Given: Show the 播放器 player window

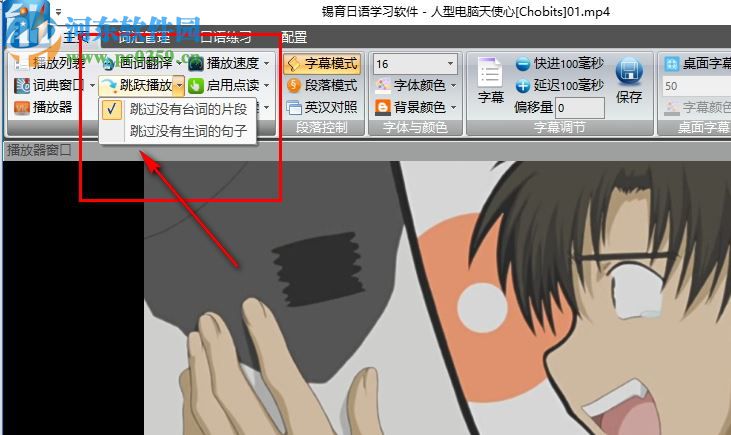Looking at the screenshot, I should [x=43, y=107].
